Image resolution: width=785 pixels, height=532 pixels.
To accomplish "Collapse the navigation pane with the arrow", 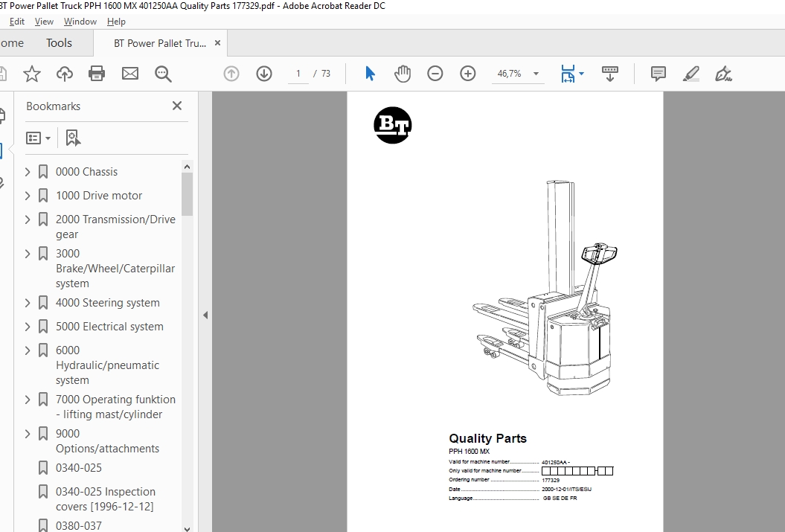I will (205, 315).
